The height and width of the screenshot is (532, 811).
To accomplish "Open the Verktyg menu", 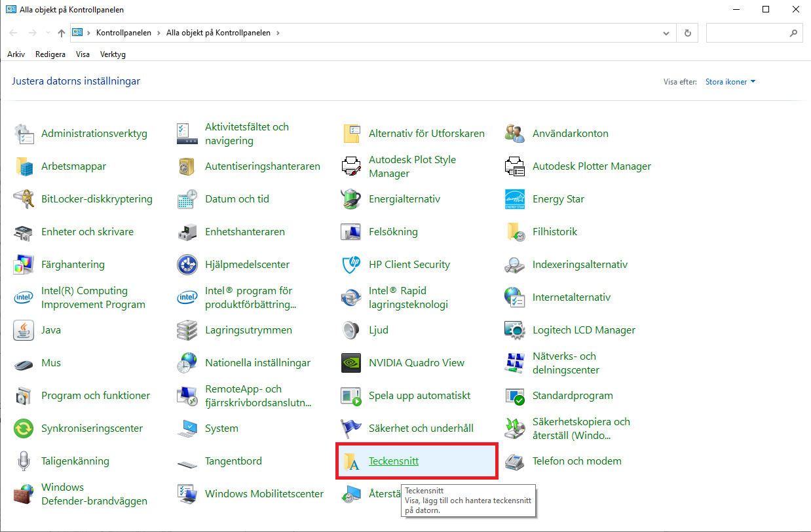I will 113,54.
